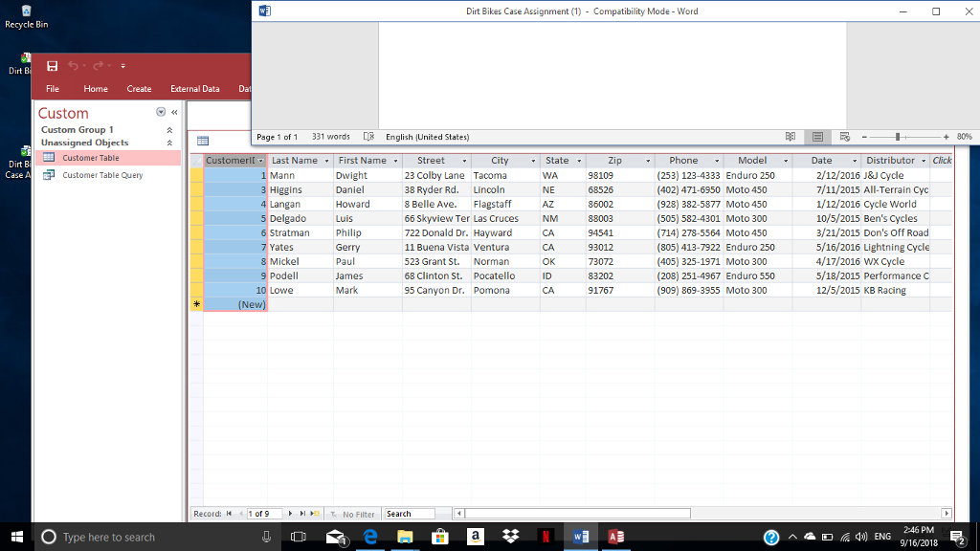
Task: Open the First Name column filter dropdown
Action: pyautogui.click(x=395, y=161)
